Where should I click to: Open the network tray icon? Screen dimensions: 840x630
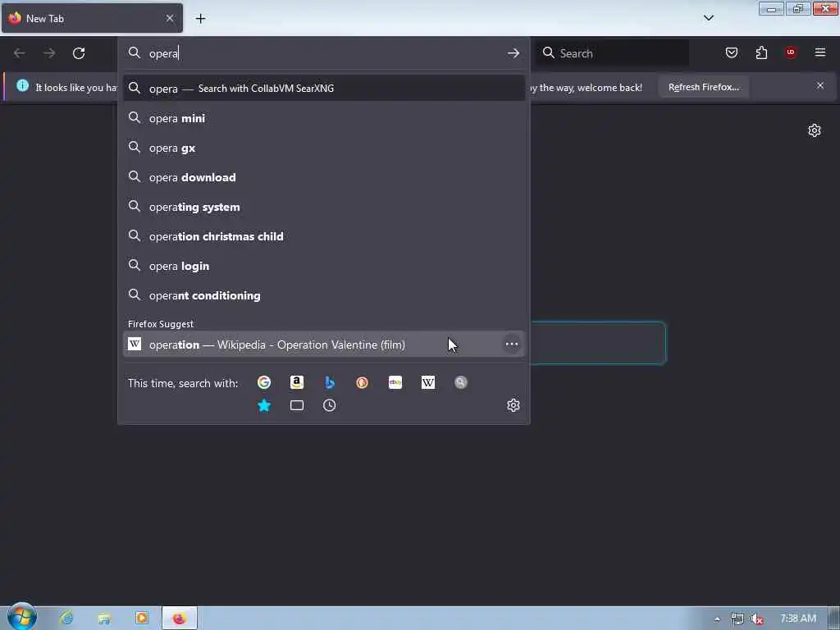pyautogui.click(x=737, y=619)
